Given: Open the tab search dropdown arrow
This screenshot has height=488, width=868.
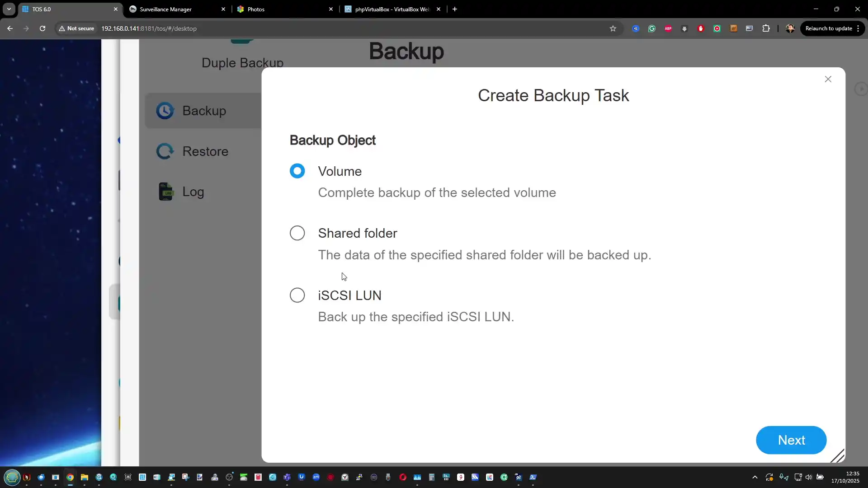Looking at the screenshot, I should coord(9,9).
